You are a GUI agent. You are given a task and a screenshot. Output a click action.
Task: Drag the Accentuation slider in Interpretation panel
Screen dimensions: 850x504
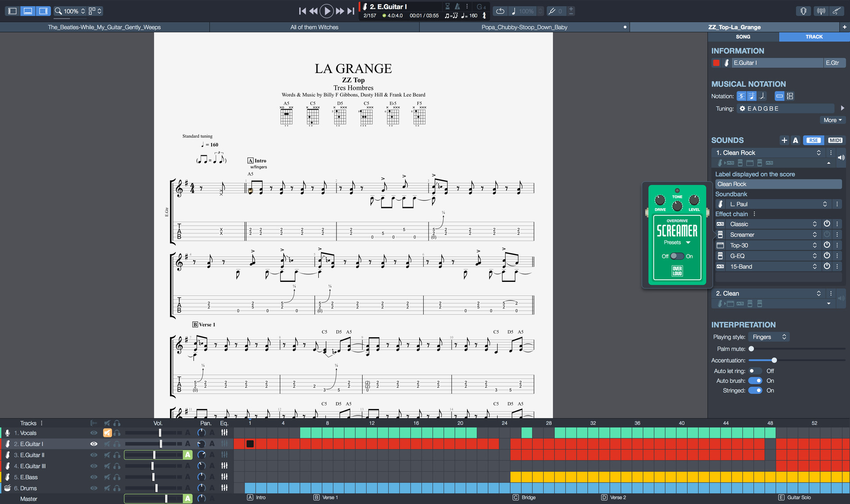pos(774,360)
